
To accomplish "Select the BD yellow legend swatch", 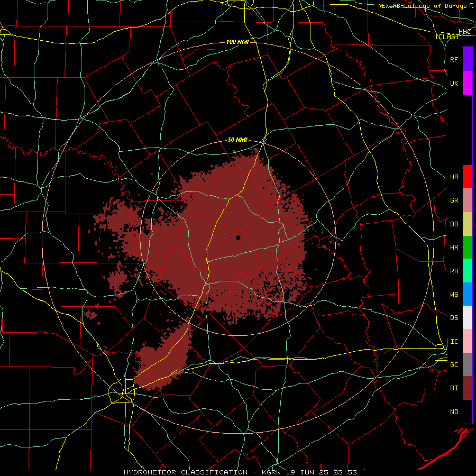I will (467, 224).
